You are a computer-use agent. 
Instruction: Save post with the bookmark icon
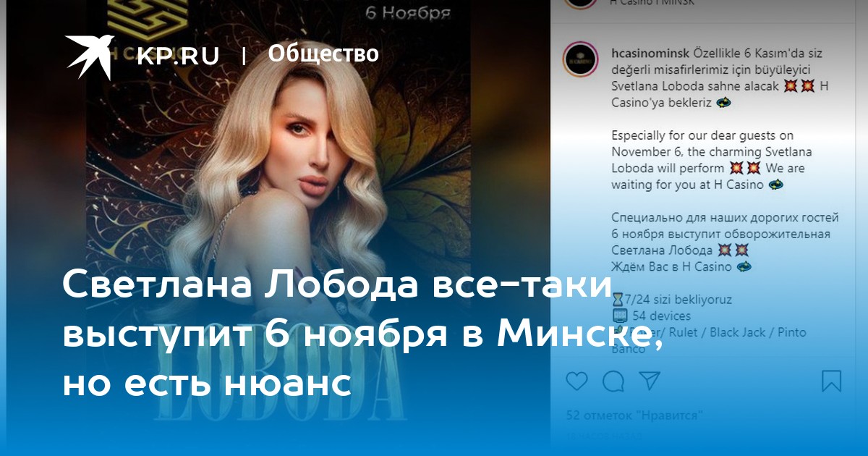point(832,381)
